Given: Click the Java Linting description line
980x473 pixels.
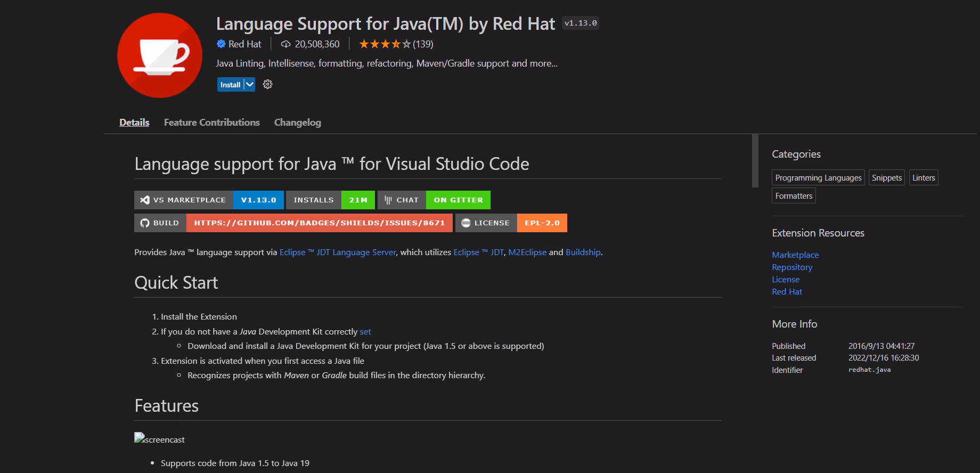Looking at the screenshot, I should click(x=387, y=63).
